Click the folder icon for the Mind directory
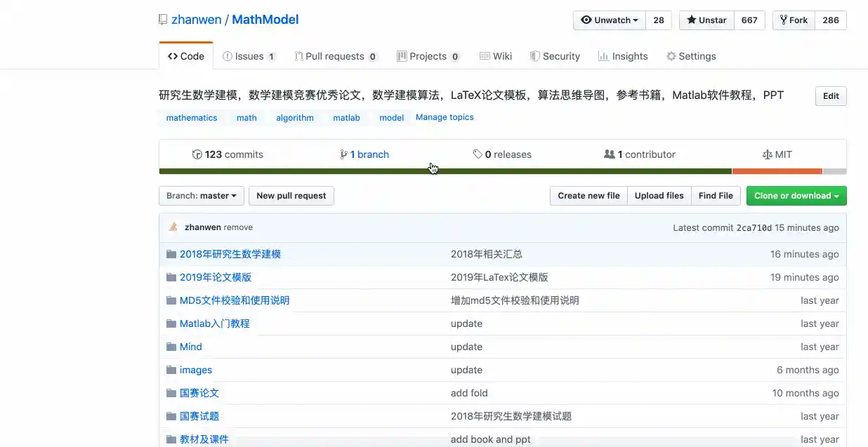 (x=171, y=347)
